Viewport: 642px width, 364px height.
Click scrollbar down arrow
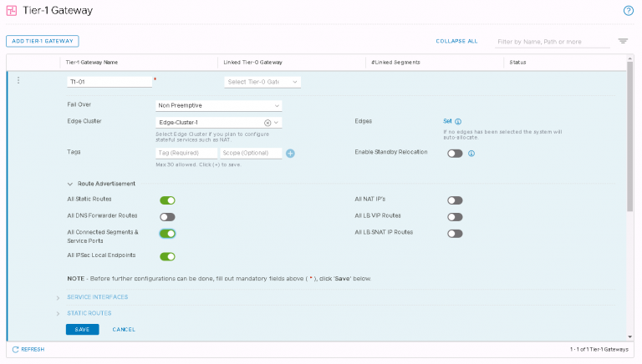tap(630, 337)
